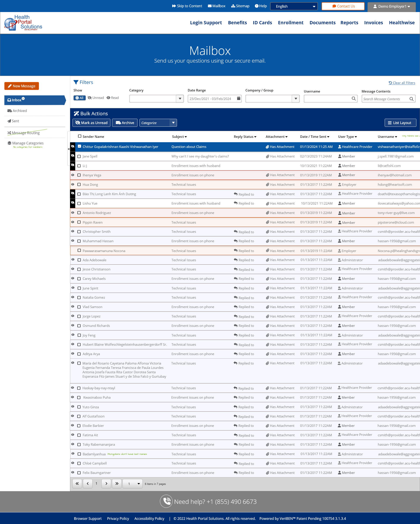The height and width of the screenshot is (524, 420).
Task: Click the Username search magnifier icon
Action: click(x=354, y=99)
